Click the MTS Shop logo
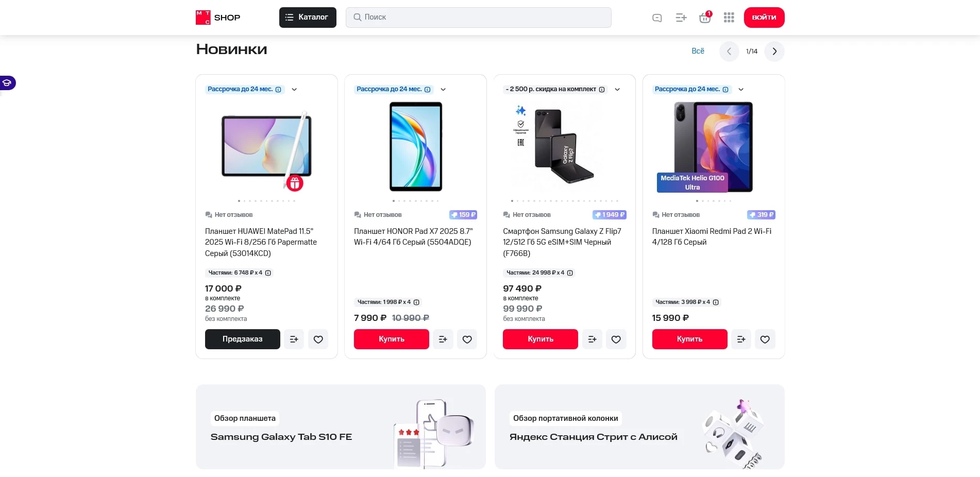Viewport: 980px width, 477px height. click(217, 17)
